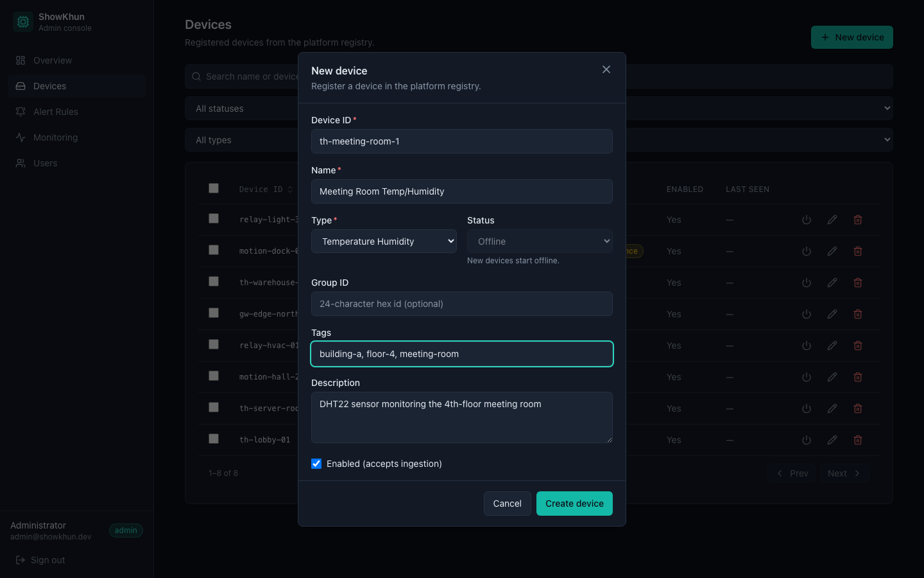
Task: Click delete trash for relay-hvac-01 row
Action: 858,346
